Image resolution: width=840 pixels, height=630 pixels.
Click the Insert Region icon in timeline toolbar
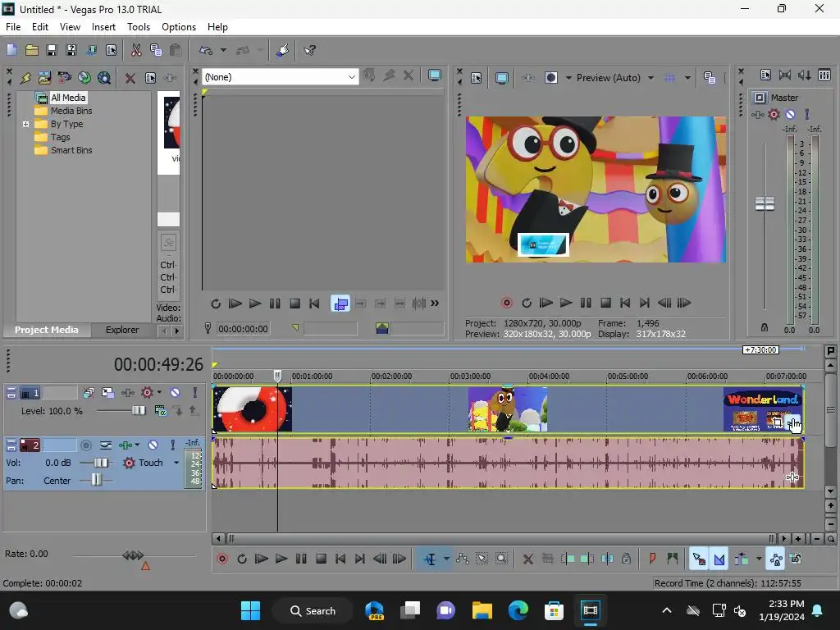[673, 559]
